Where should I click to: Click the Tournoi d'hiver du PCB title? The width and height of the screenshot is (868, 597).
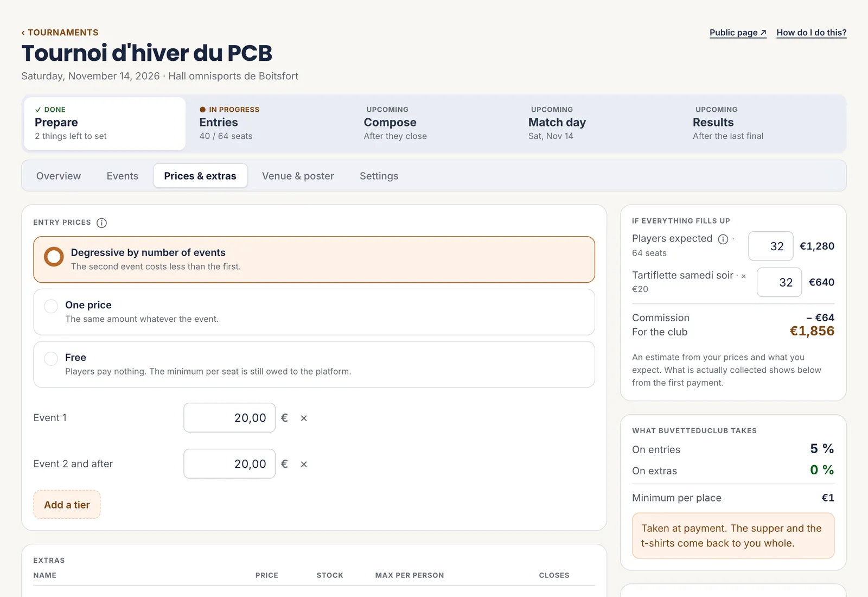point(147,53)
